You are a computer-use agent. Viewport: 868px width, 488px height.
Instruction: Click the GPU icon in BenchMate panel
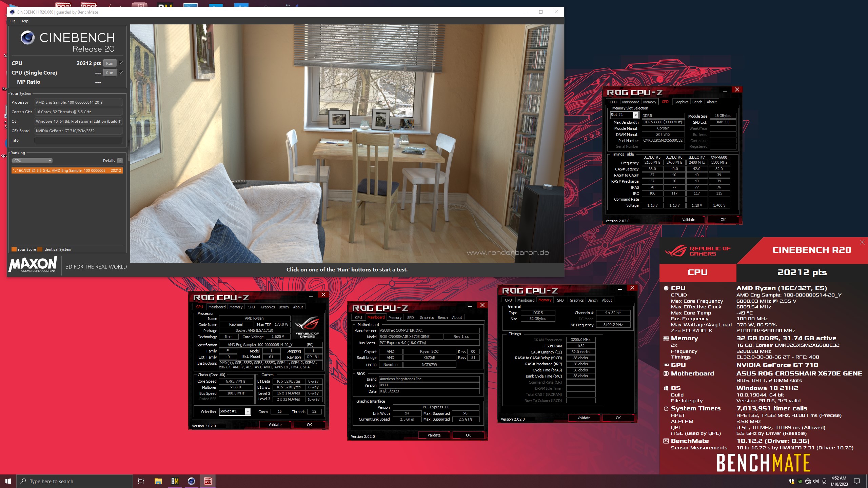(x=666, y=365)
